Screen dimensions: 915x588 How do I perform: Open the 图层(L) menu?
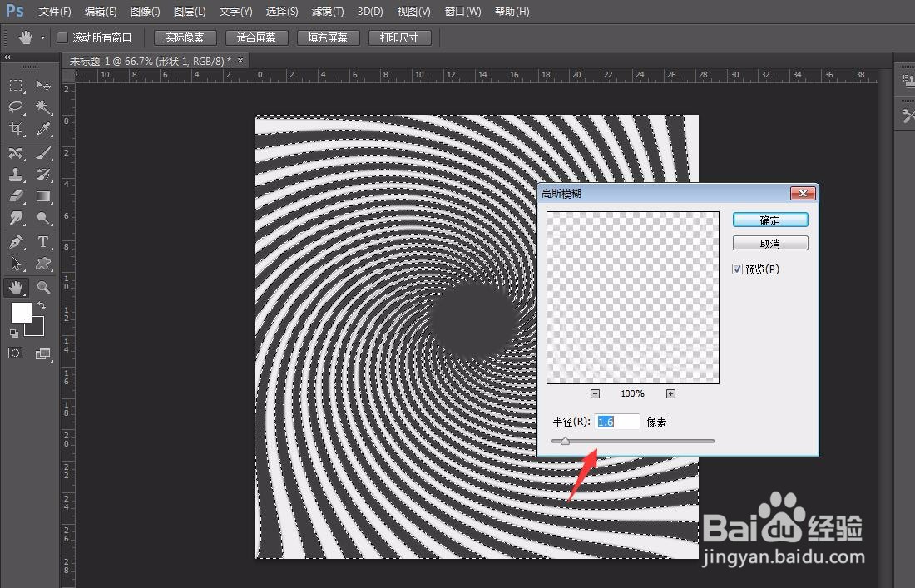pyautogui.click(x=190, y=11)
